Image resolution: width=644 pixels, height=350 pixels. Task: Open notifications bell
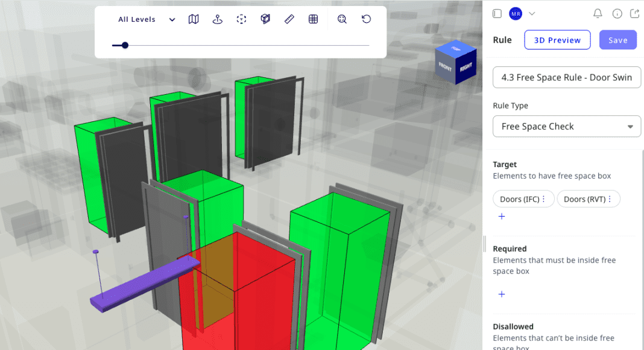pos(598,13)
